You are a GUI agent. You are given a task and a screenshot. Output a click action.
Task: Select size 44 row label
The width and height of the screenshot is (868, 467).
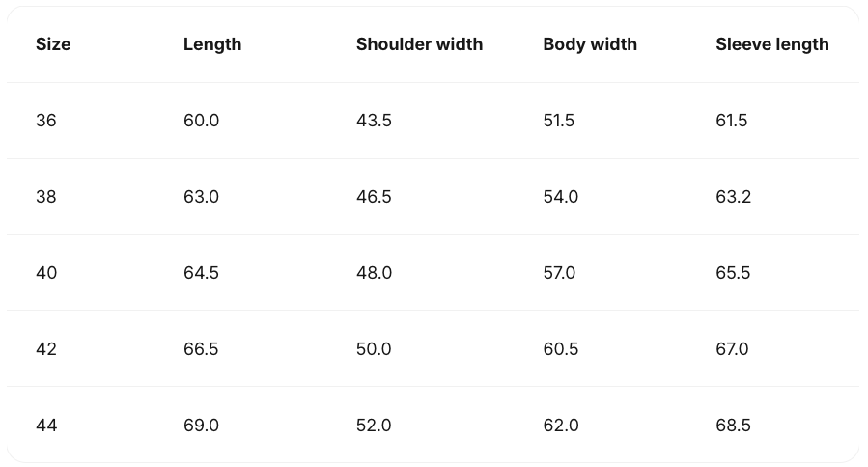pyautogui.click(x=46, y=425)
